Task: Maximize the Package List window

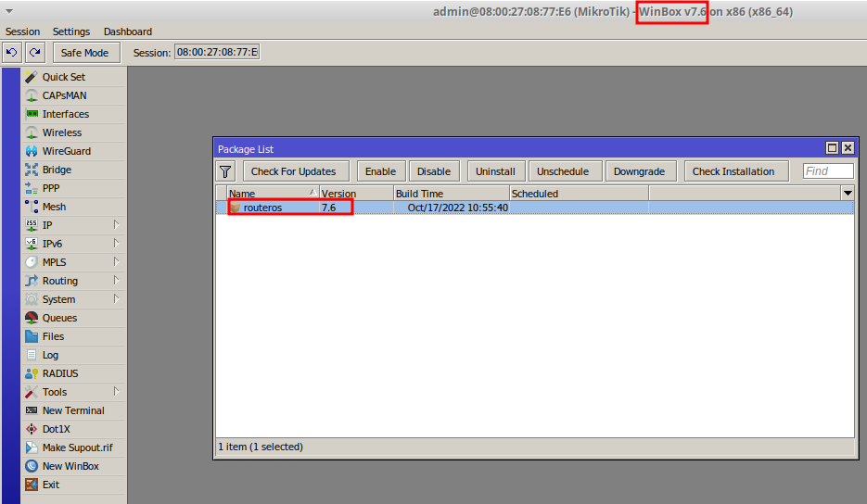Action: coord(832,148)
